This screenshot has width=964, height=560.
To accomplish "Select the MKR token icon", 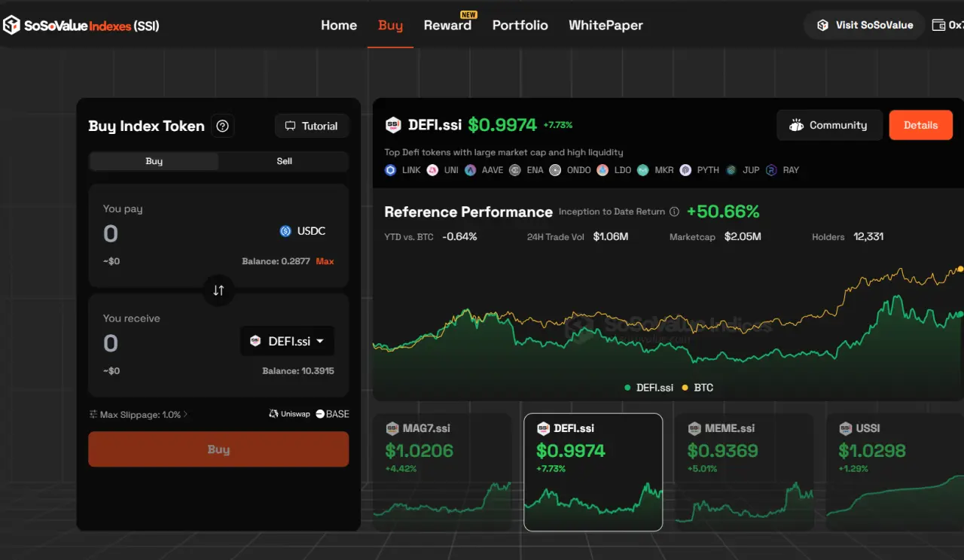I will [642, 170].
